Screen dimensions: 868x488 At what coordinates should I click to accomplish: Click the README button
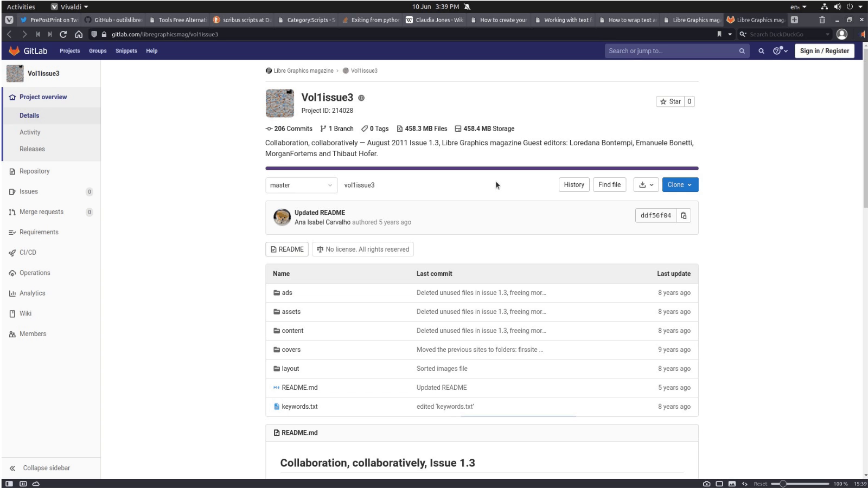(x=287, y=249)
